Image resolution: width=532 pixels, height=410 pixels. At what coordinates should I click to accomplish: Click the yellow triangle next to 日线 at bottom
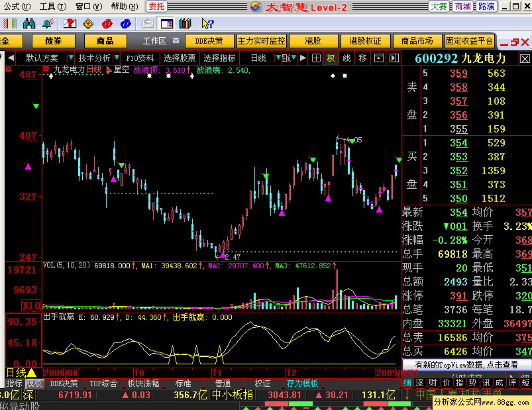tap(32, 373)
